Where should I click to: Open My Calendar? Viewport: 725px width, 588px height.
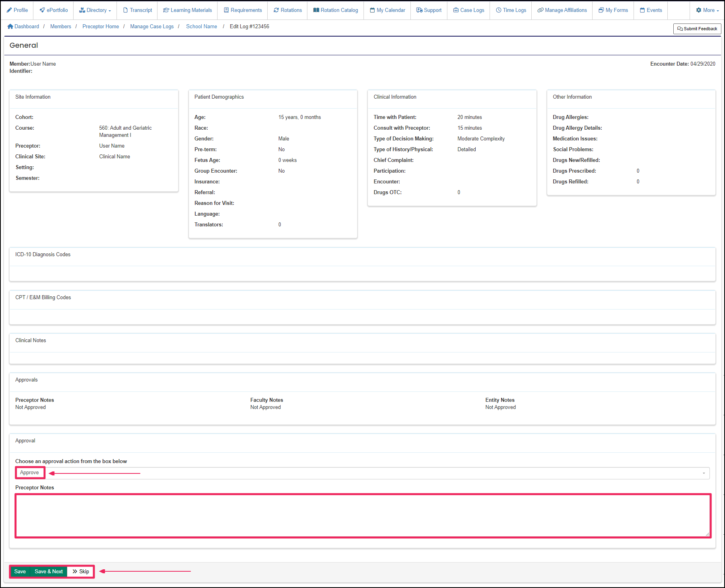(387, 10)
